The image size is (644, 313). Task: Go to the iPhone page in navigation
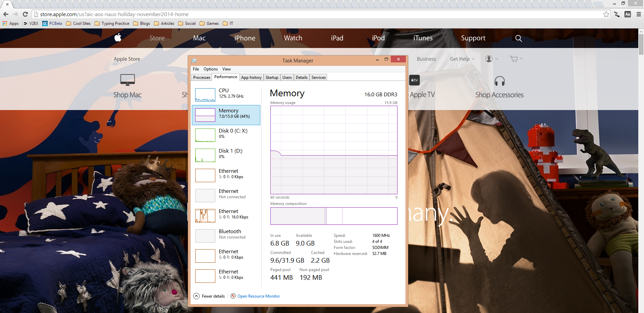tap(245, 38)
